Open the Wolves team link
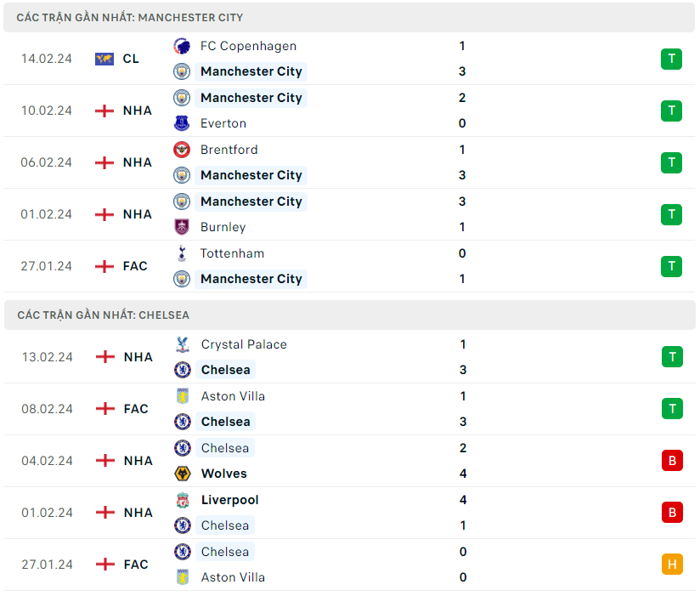700x596 pixels. coord(224,474)
